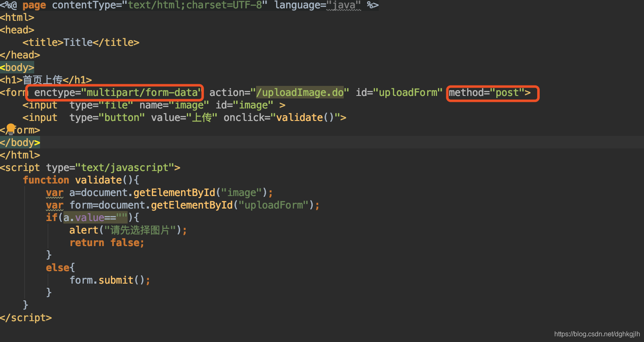
Task: Click getElementById("uploadForm") call
Action: pyautogui.click(x=232, y=205)
